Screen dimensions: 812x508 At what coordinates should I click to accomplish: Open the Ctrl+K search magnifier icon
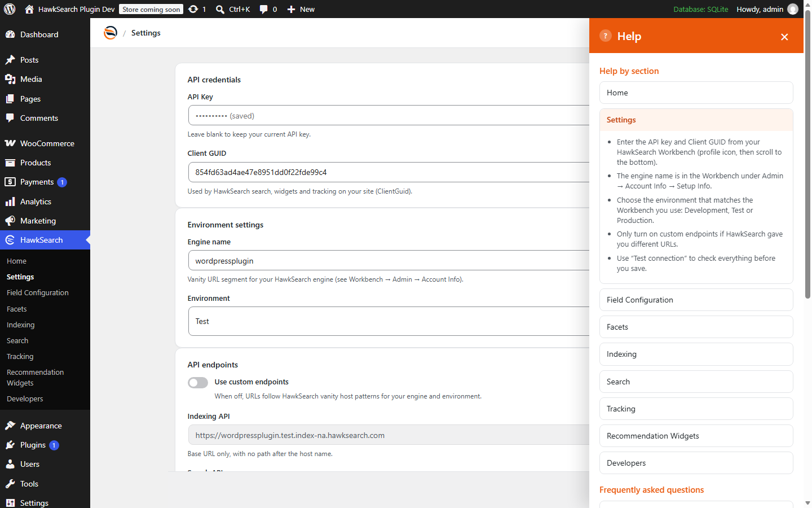220,9
